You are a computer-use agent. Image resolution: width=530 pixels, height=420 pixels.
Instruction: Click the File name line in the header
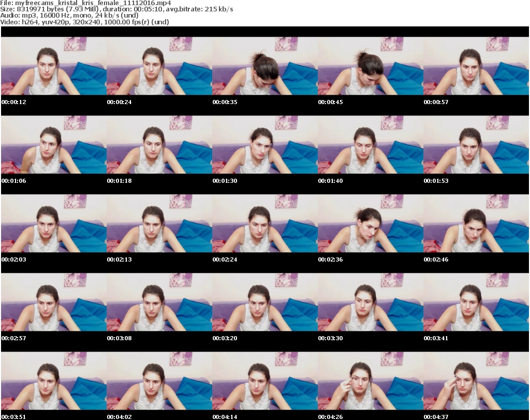85,3
